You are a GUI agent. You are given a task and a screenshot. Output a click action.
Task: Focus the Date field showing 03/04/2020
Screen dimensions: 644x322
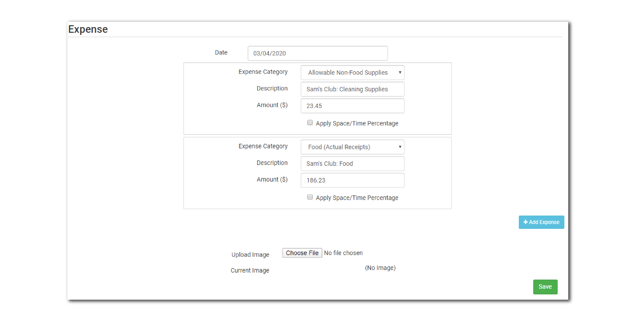317,53
